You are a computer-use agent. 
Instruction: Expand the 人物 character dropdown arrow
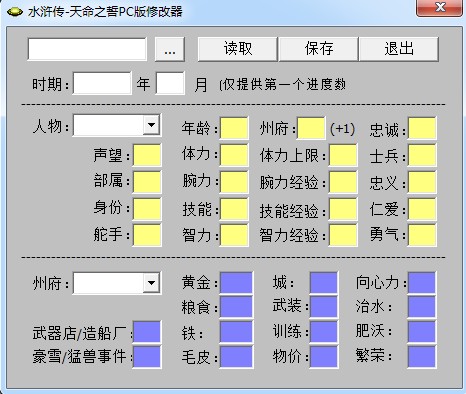tap(151, 125)
